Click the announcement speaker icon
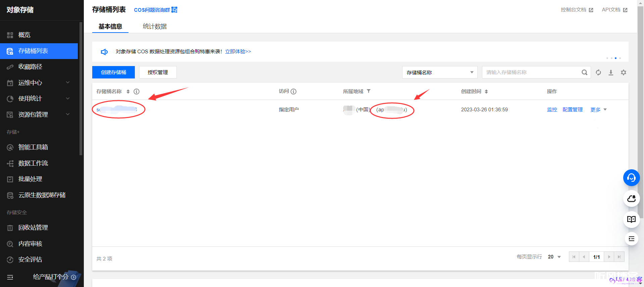 tap(104, 52)
